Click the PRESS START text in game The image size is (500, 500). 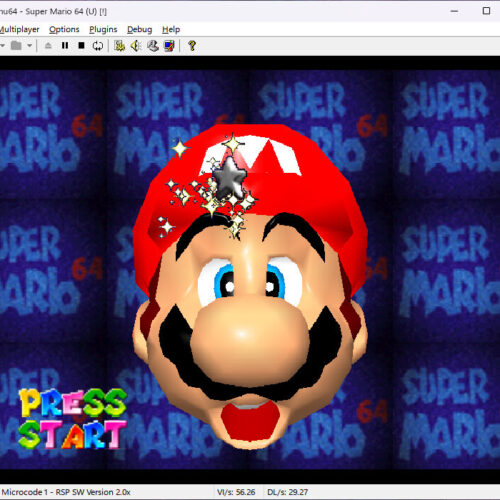(72, 419)
